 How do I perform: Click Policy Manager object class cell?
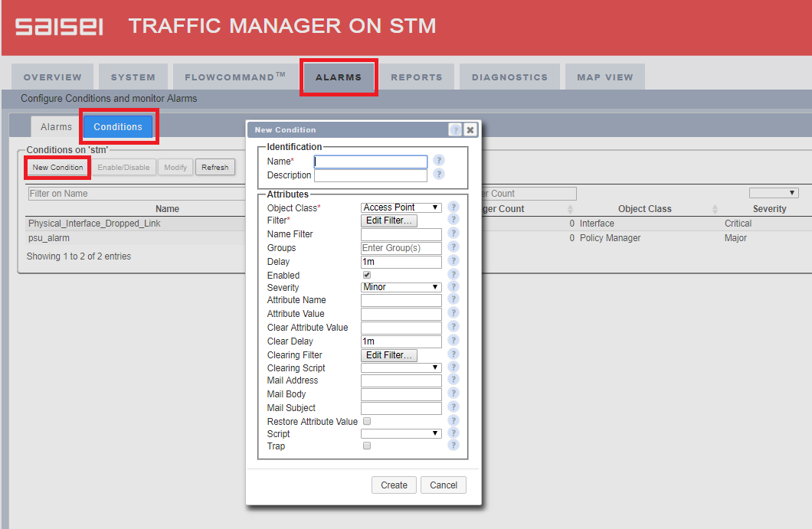click(610, 238)
